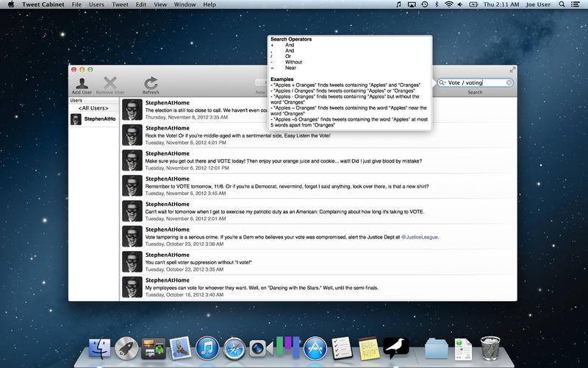Open the Joe User account menu

click(x=538, y=4)
